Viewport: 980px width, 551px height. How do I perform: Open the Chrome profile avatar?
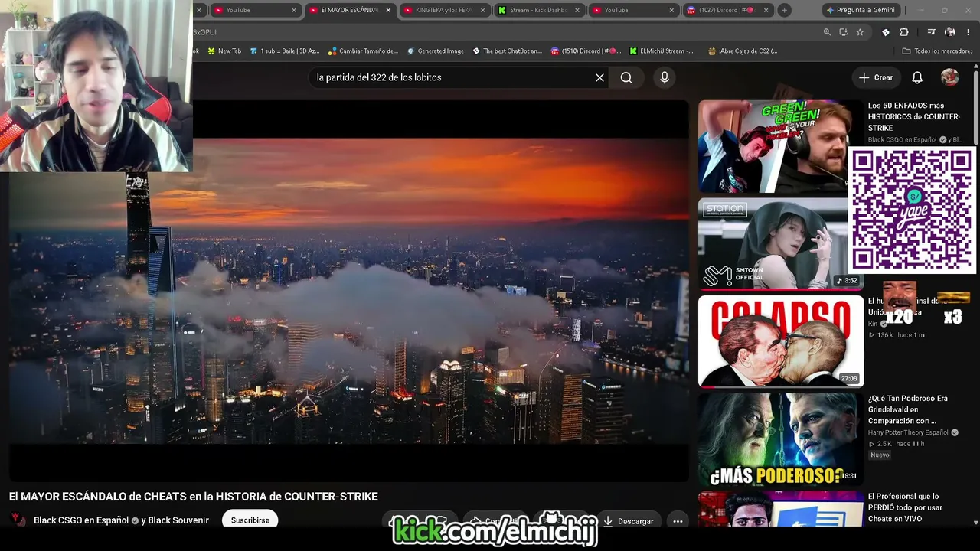[x=950, y=32]
